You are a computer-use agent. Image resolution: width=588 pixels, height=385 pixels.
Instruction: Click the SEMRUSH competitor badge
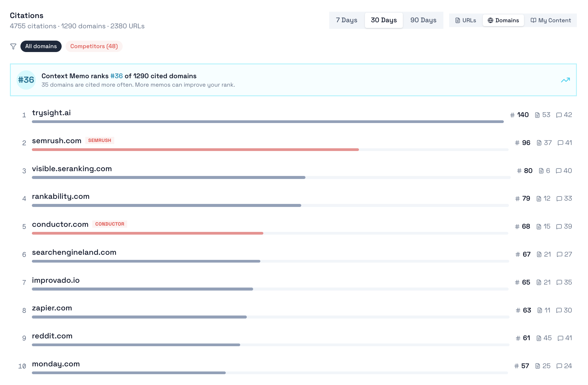click(x=100, y=140)
